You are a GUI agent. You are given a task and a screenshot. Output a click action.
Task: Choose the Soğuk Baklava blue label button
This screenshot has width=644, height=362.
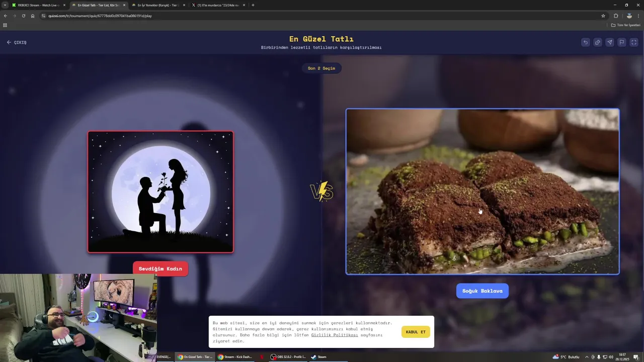click(482, 291)
